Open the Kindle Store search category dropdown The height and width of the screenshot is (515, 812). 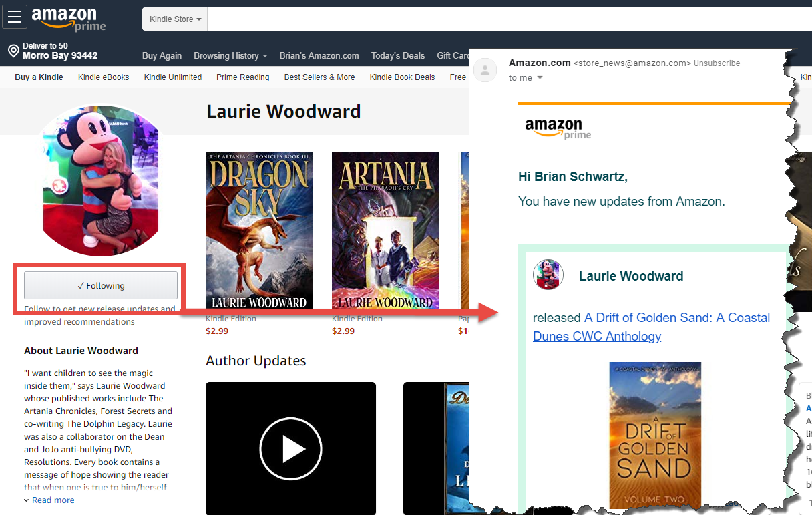click(175, 19)
